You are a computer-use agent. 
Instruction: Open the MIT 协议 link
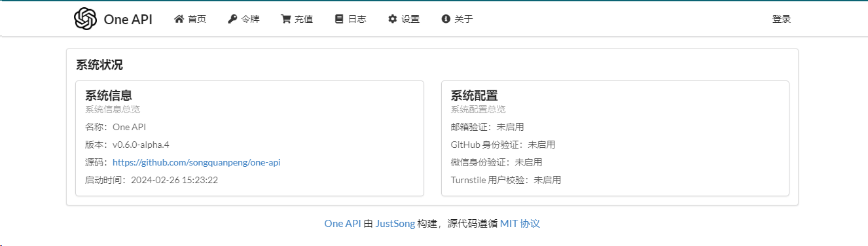(520, 224)
